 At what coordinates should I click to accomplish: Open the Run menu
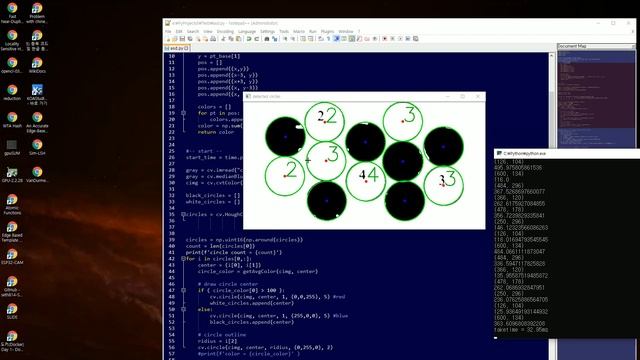[x=313, y=31]
